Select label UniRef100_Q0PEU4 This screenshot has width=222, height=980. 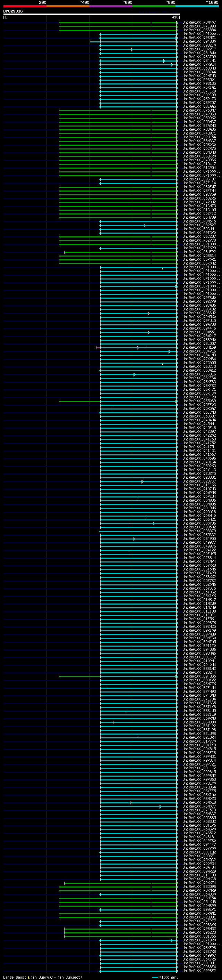tap(199, 496)
